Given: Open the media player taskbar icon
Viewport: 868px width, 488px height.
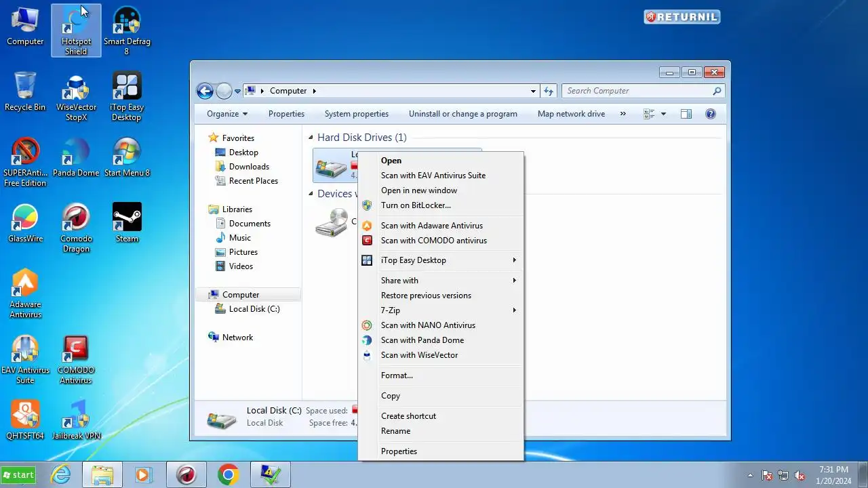Looking at the screenshot, I should click(142, 475).
